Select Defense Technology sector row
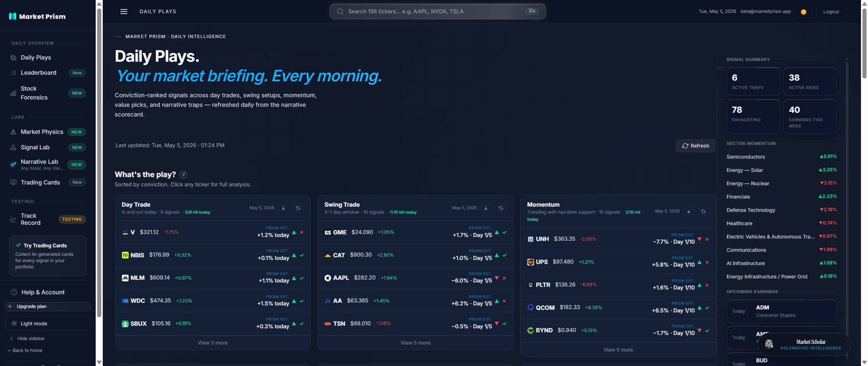Screen dimensions: 868x366 tap(782, 210)
